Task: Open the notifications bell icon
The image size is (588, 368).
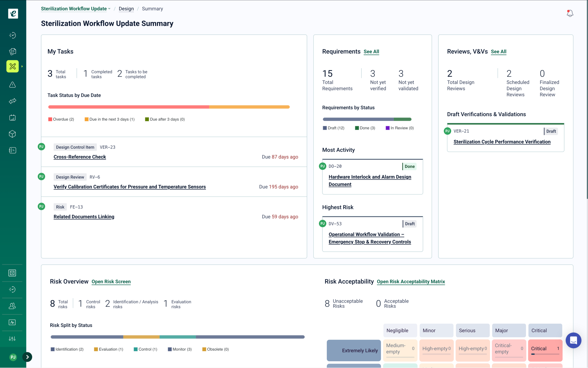Action: coord(570,13)
